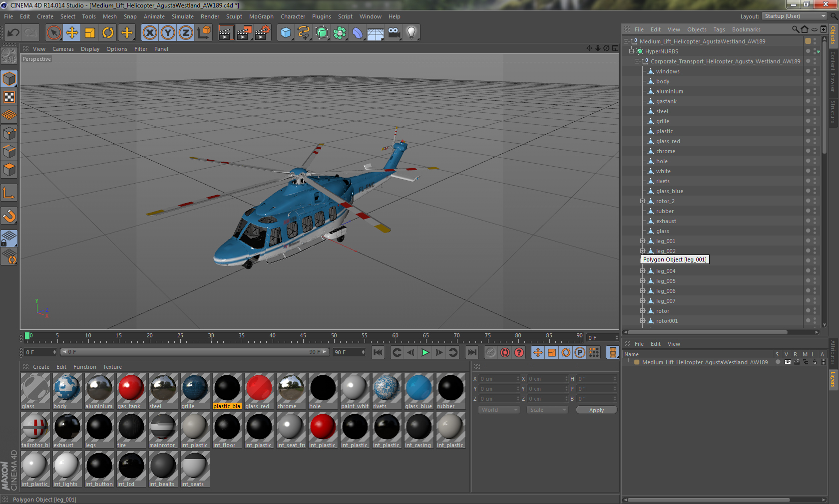Open the MoGraph menu
The height and width of the screenshot is (504, 839).
click(x=261, y=16)
